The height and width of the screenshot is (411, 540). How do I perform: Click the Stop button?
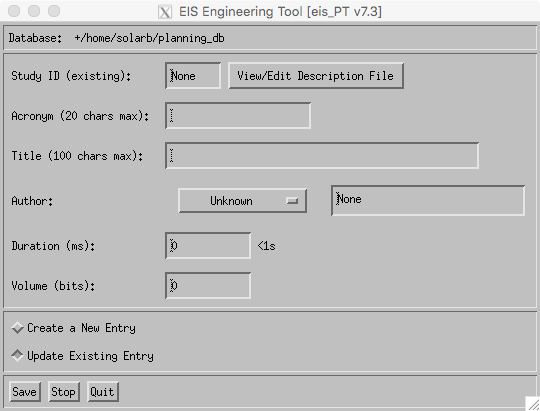[64, 392]
